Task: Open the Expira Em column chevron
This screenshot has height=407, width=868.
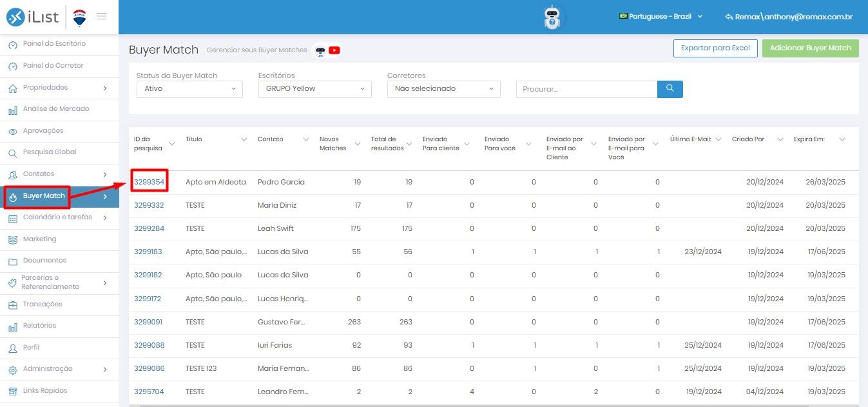Action: point(842,139)
